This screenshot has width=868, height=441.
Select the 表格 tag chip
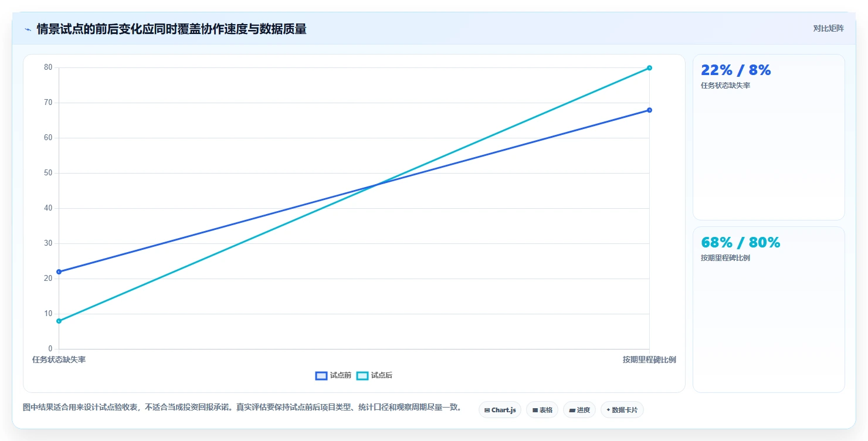pyautogui.click(x=542, y=410)
